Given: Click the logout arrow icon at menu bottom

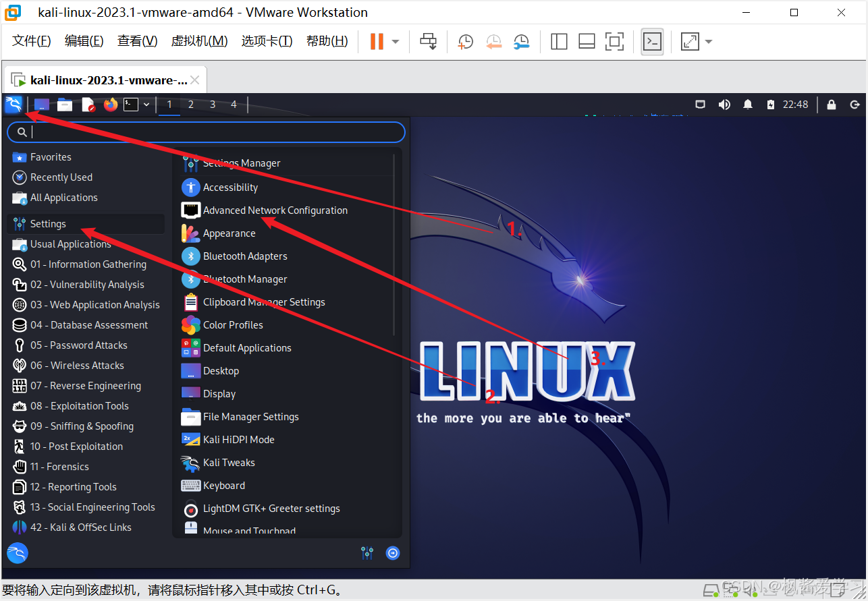Looking at the screenshot, I should (393, 553).
